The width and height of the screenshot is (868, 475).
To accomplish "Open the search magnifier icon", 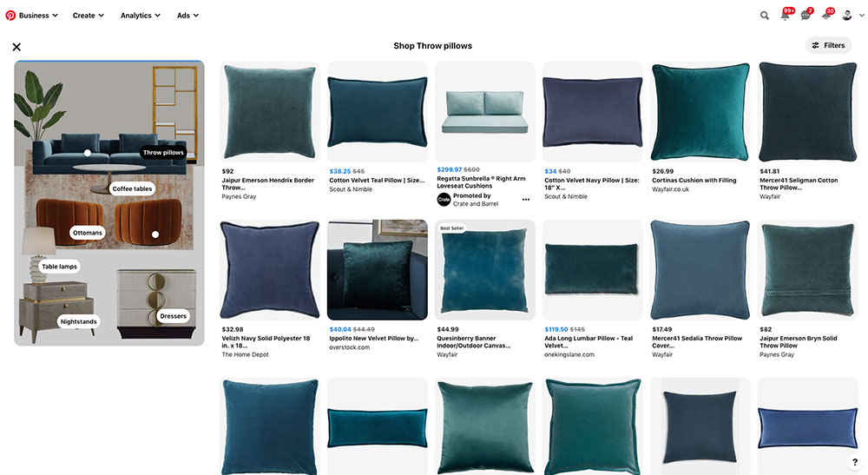I will click(x=765, y=16).
